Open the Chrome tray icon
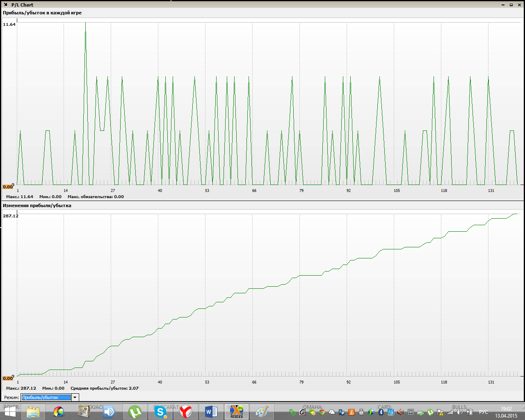525x420 pixels. pyautogui.click(x=322, y=412)
